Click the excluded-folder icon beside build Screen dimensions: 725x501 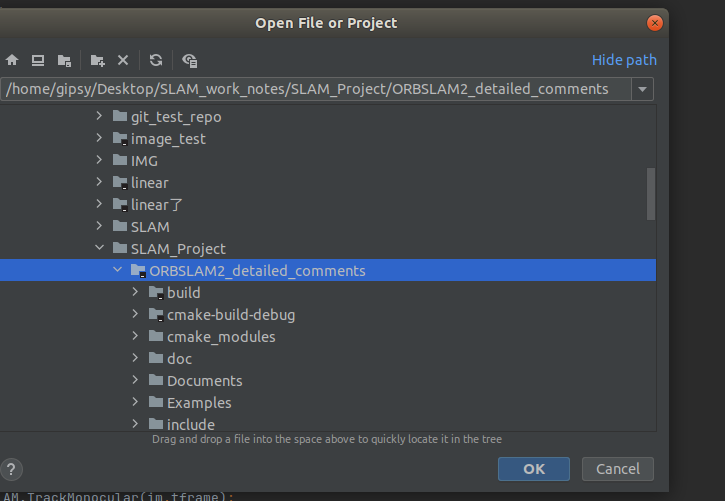tap(156, 293)
